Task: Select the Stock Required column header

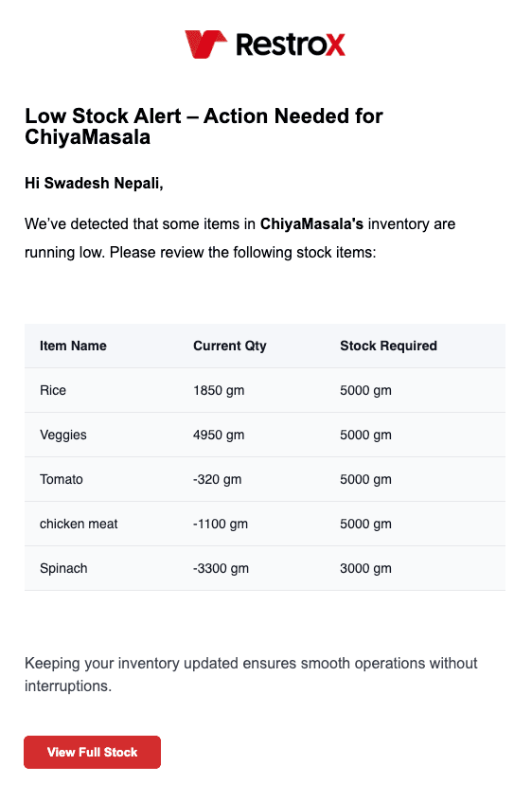Action: 388,346
